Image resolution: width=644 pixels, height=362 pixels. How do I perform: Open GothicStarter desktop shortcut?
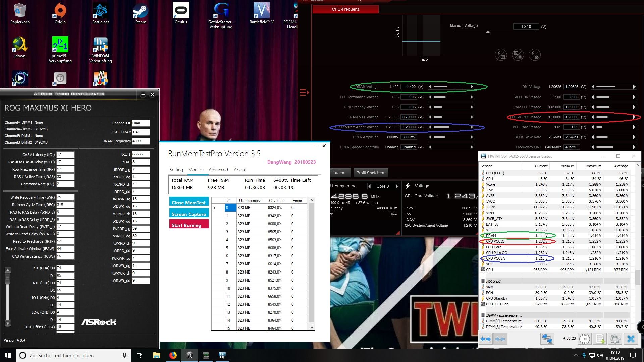221,16
